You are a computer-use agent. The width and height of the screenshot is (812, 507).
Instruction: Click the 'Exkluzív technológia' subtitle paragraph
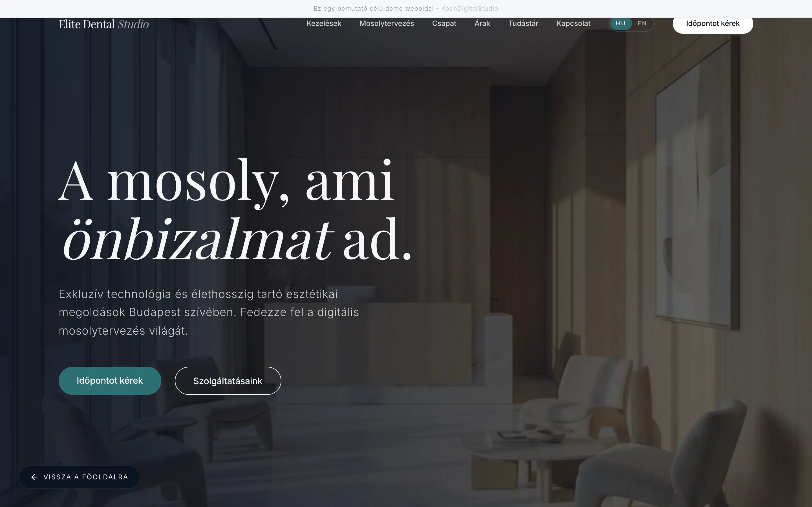tap(209, 312)
